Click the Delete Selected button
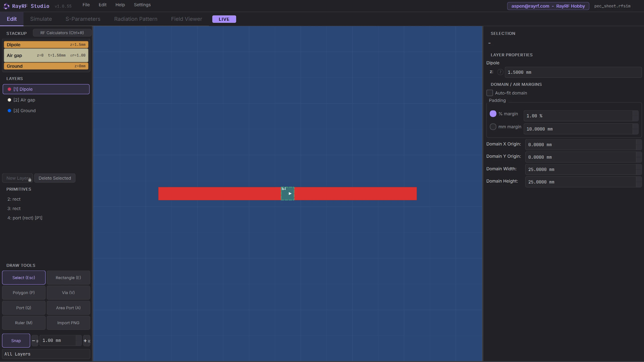This screenshot has width=644, height=362. 55,178
